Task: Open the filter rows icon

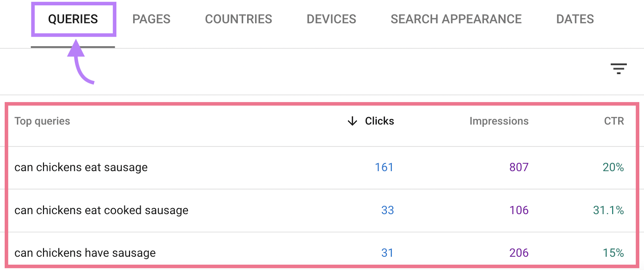Action: [x=618, y=69]
